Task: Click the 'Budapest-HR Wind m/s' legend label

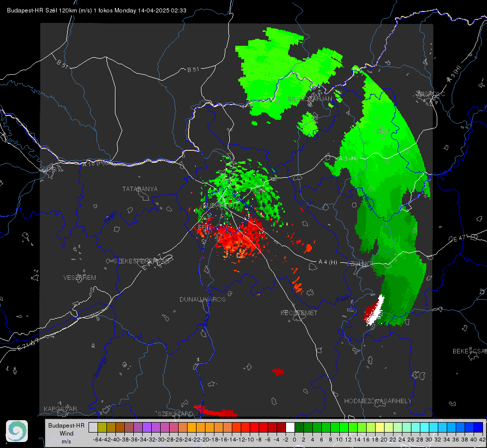Action: point(66,433)
